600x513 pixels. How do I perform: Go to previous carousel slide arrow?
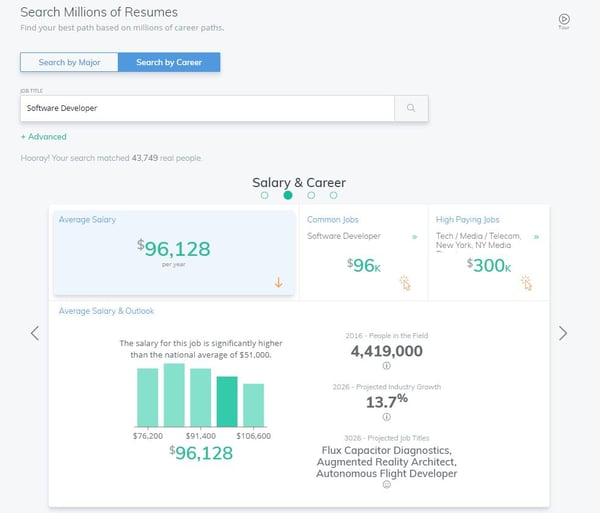click(x=35, y=333)
